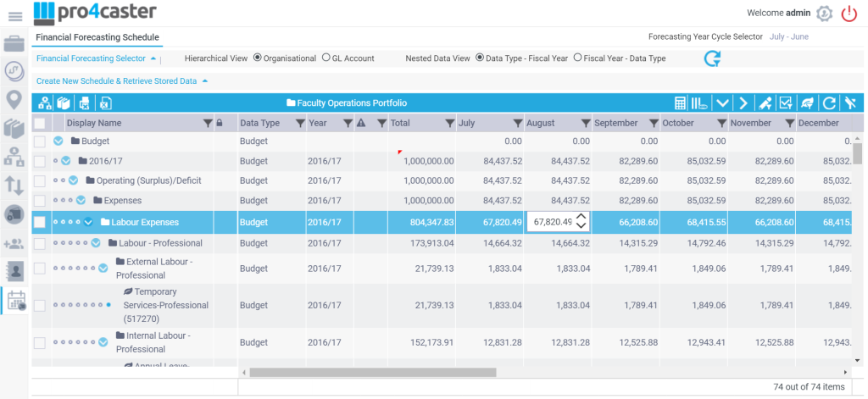Select GL Account radio option
Screen dimensions: 868x399
pyautogui.click(x=326, y=58)
